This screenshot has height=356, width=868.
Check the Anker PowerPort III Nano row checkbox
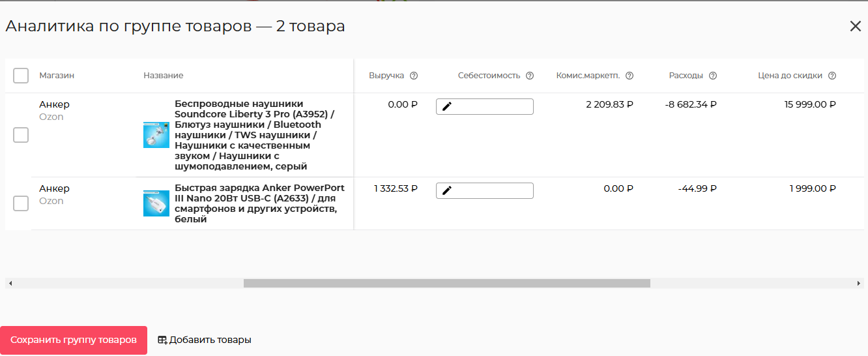(21, 203)
